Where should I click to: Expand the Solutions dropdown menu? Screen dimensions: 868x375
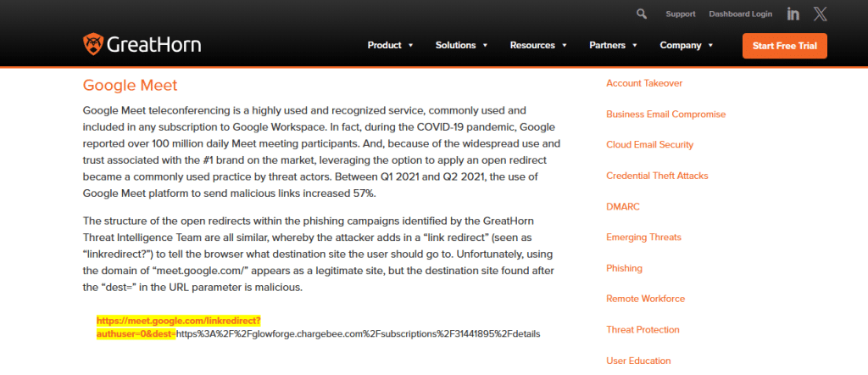[x=460, y=45]
